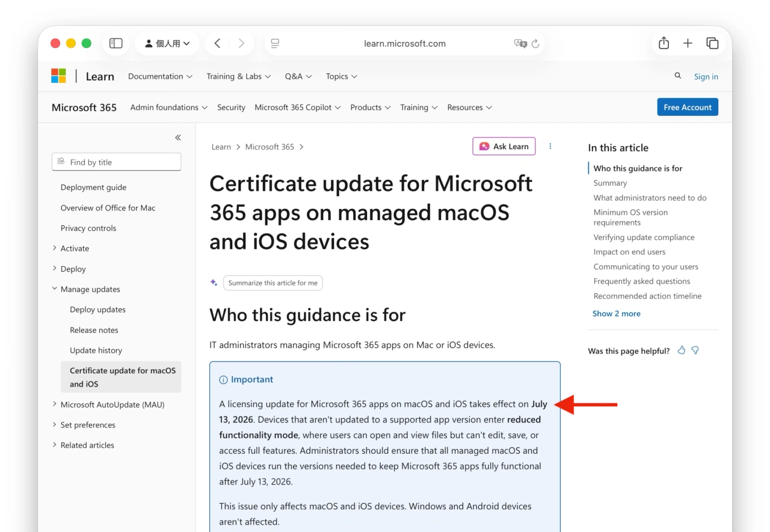
Task: Click the Sign in link
Action: tap(706, 76)
